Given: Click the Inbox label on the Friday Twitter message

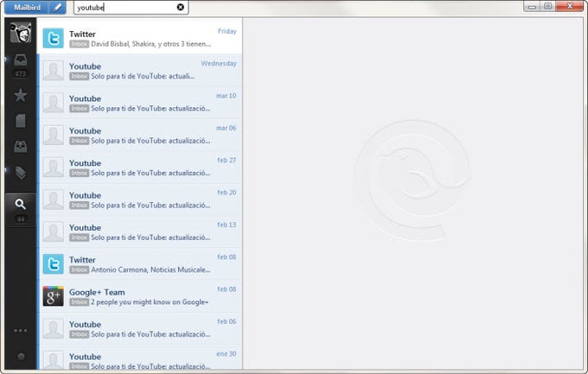Looking at the screenshot, I should 80,44.
